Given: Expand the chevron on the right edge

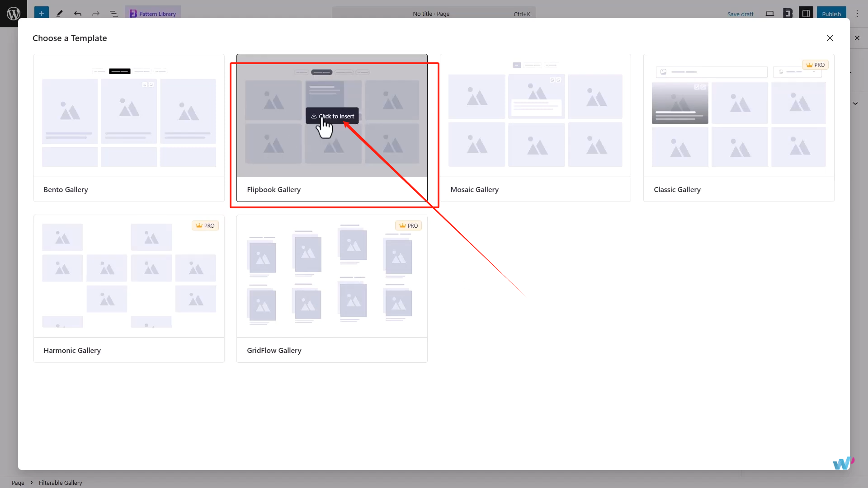Looking at the screenshot, I should tap(855, 103).
